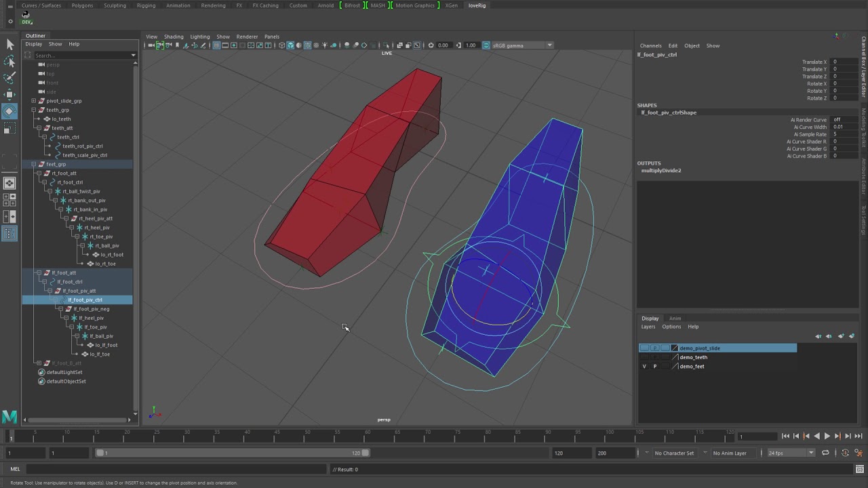Toggle playback P box for demo_teeth layer

654,357
